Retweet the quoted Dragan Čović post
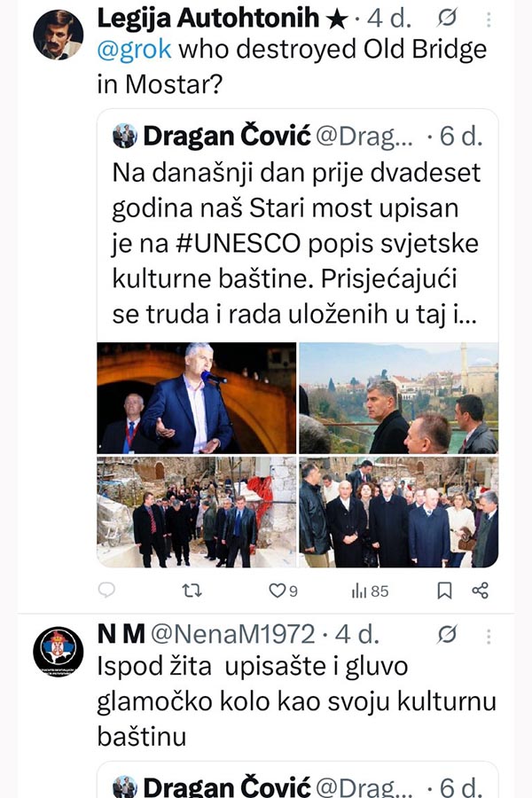Image resolution: width=532 pixels, height=798 pixels. (x=192, y=591)
